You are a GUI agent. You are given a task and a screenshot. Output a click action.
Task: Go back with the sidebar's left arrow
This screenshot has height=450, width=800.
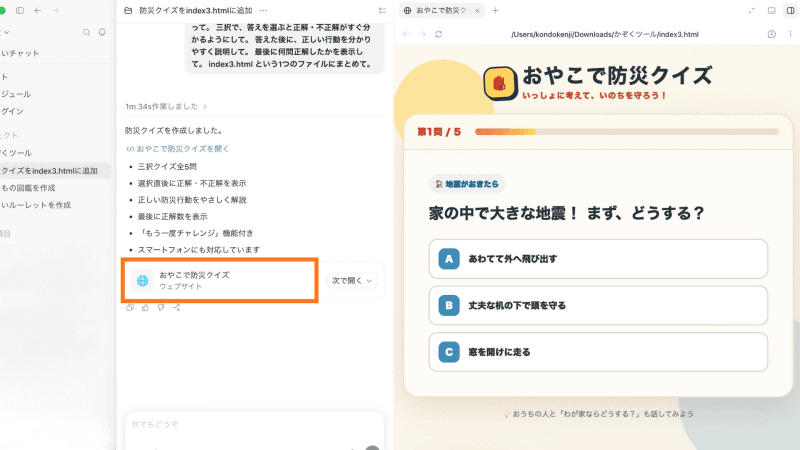pyautogui.click(x=38, y=10)
